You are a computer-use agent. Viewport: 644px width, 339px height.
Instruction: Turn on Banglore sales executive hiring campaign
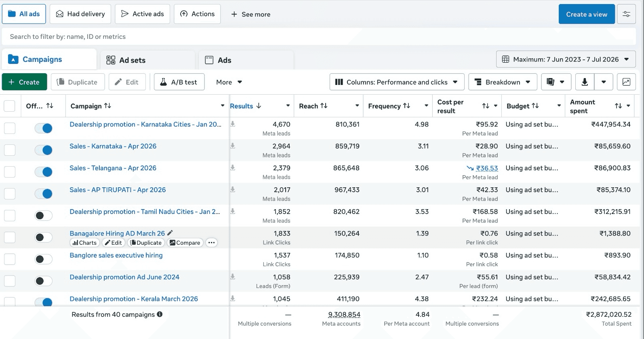pyautogui.click(x=44, y=259)
